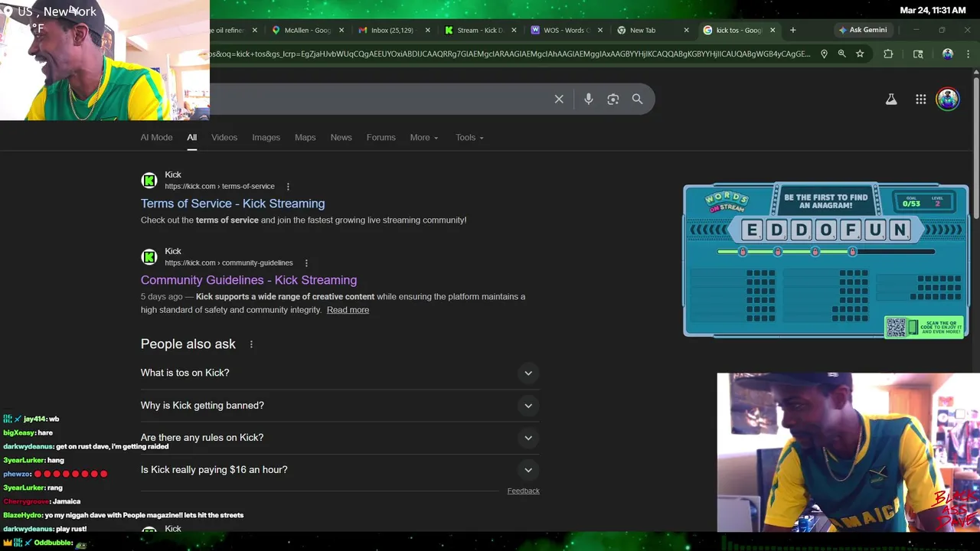This screenshot has width=980, height=551.
Task: Open Community Guidelines - Kick Streaming link
Action: pyautogui.click(x=249, y=280)
